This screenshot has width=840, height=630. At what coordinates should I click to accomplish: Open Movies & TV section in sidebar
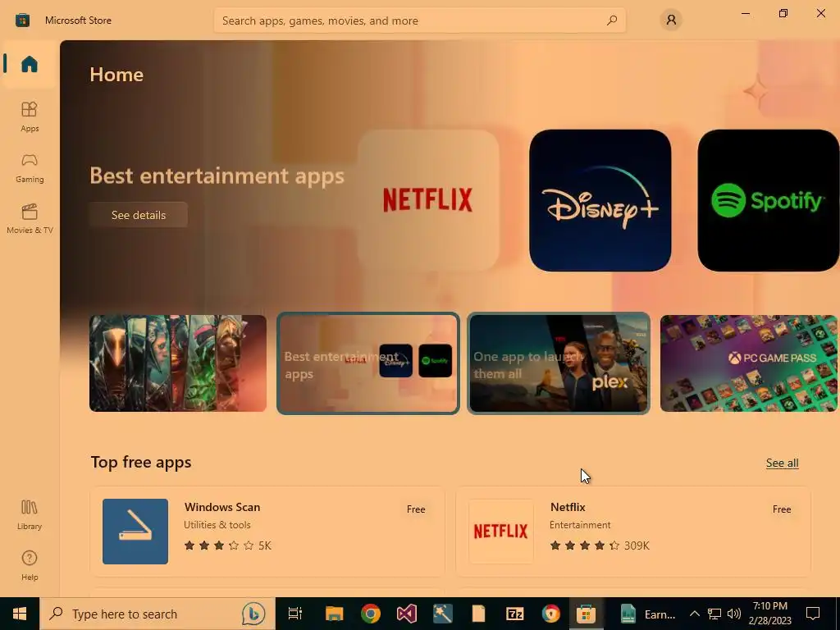pyautogui.click(x=30, y=218)
